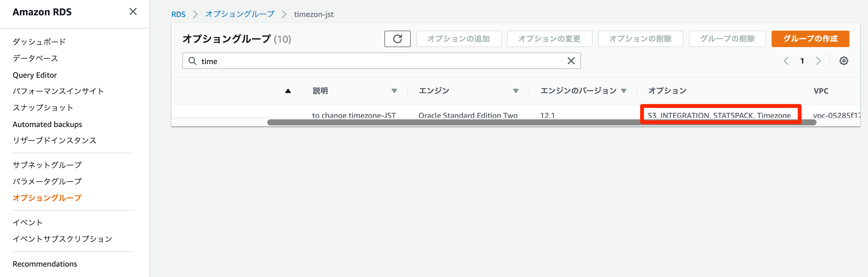Click the ascending sort triangle in the first column
868x277 pixels.
click(x=288, y=90)
